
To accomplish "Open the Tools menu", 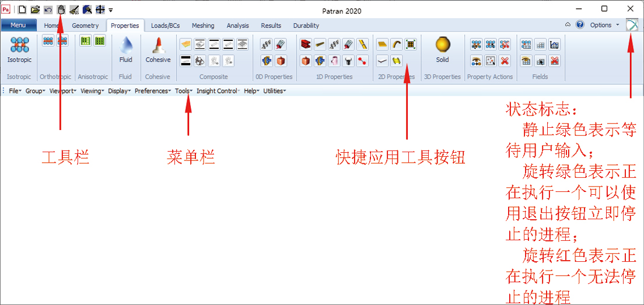I will [x=183, y=91].
